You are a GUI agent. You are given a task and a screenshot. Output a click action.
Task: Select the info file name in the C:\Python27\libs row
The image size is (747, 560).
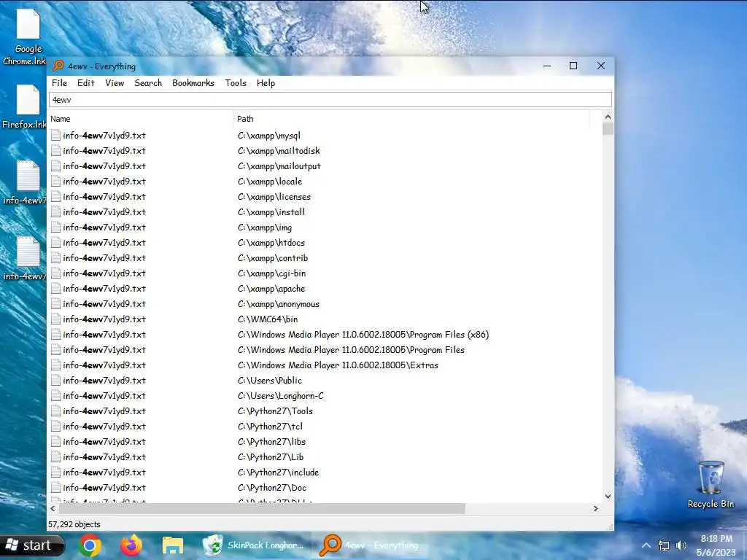[104, 441]
